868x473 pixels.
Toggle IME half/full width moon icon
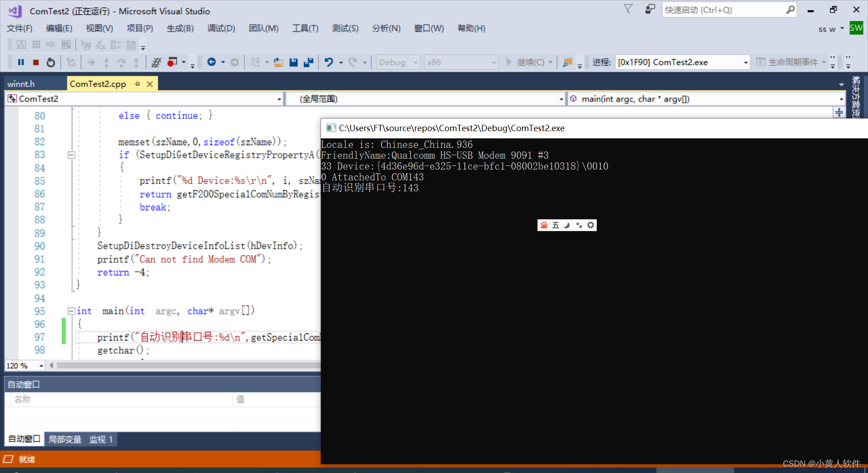tap(567, 225)
